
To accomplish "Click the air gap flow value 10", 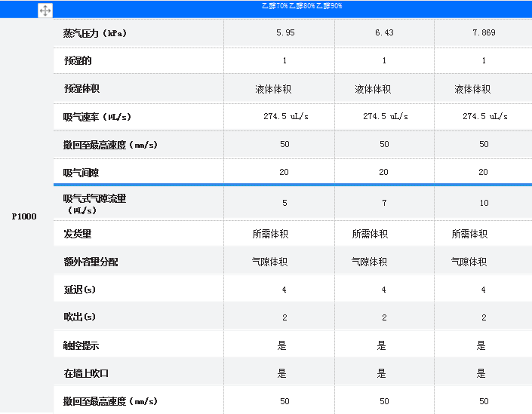I will [x=484, y=203].
